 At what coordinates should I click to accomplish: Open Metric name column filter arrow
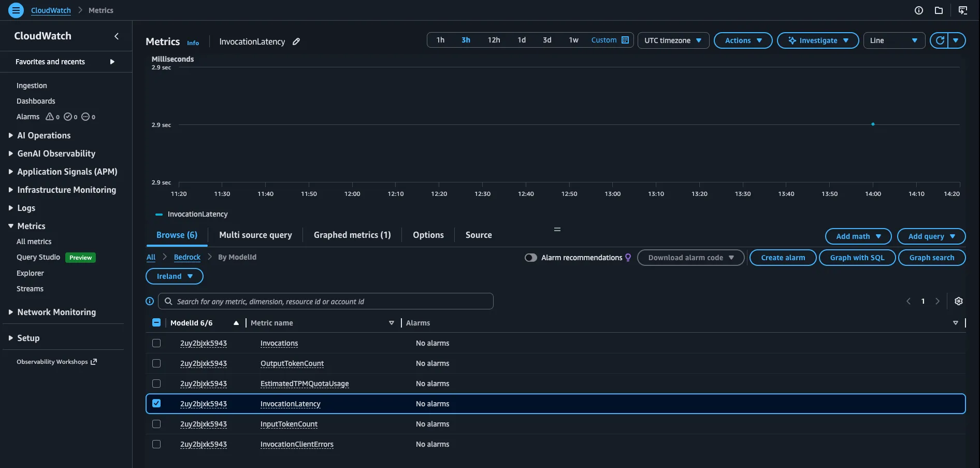(392, 323)
